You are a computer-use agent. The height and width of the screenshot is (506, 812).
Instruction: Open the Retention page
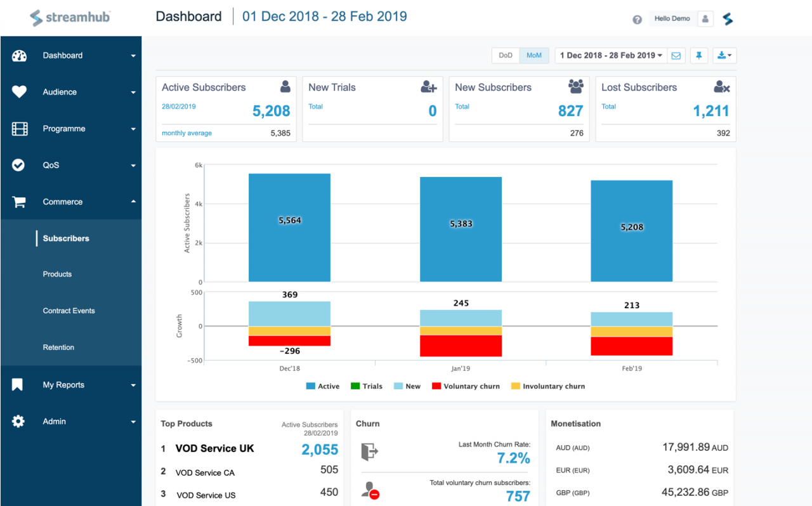[x=58, y=347]
